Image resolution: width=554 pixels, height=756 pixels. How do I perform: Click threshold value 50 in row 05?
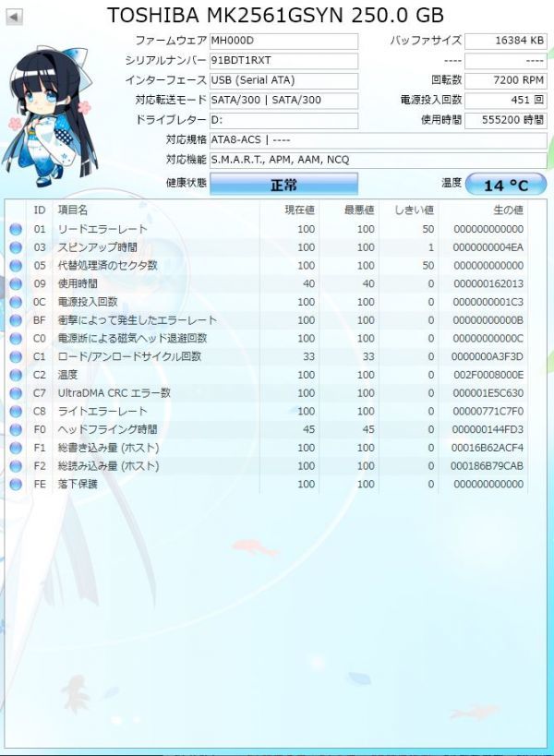click(x=428, y=266)
